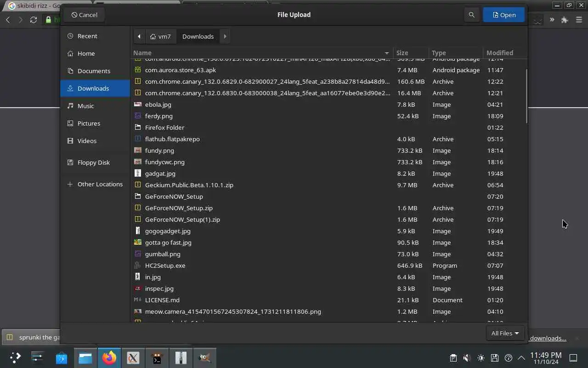This screenshot has width=588, height=368.
Task: Open the terminal taskbar icon
Action: pyautogui.click(x=157, y=357)
